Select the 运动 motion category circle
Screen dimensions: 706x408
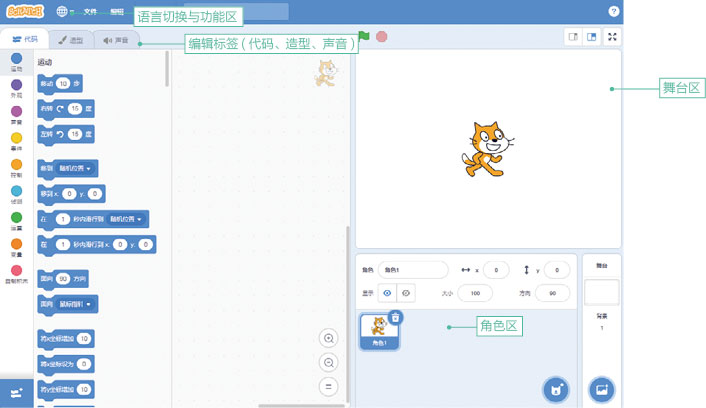(16, 58)
